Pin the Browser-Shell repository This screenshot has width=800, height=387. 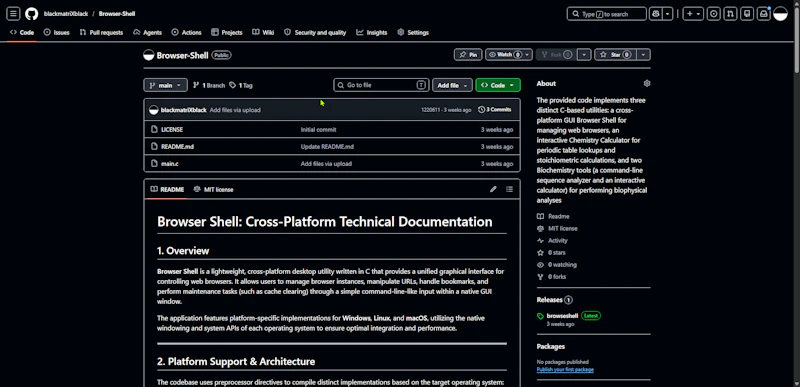(x=468, y=55)
